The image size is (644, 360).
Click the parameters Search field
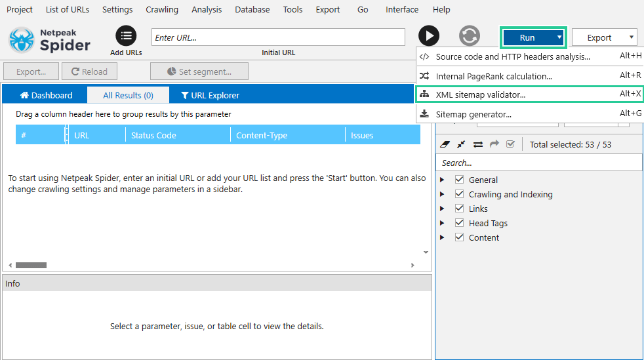pyautogui.click(x=539, y=163)
